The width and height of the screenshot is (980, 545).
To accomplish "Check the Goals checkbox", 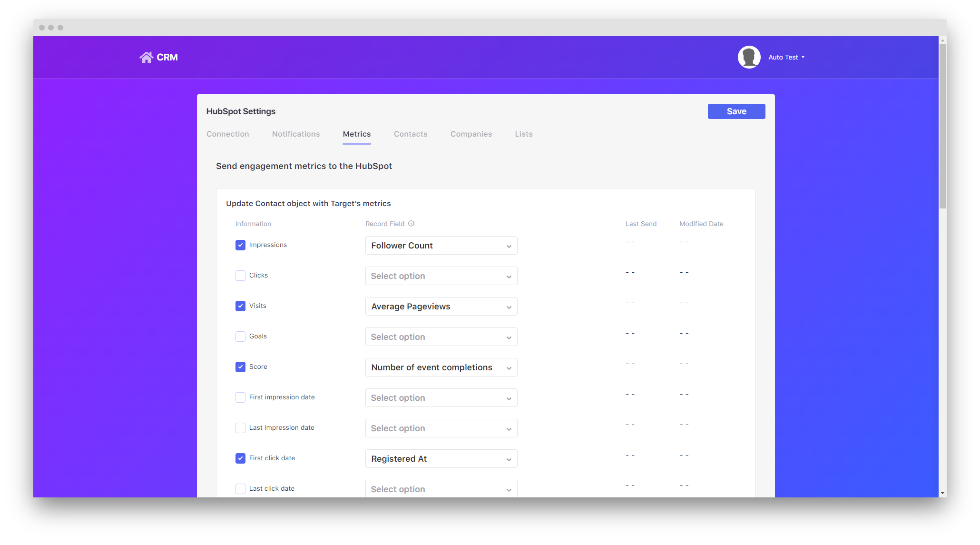I will pyautogui.click(x=240, y=337).
